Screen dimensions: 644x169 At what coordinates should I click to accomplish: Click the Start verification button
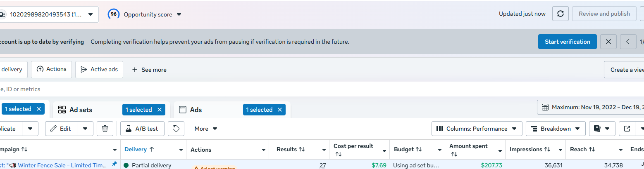[568, 42]
